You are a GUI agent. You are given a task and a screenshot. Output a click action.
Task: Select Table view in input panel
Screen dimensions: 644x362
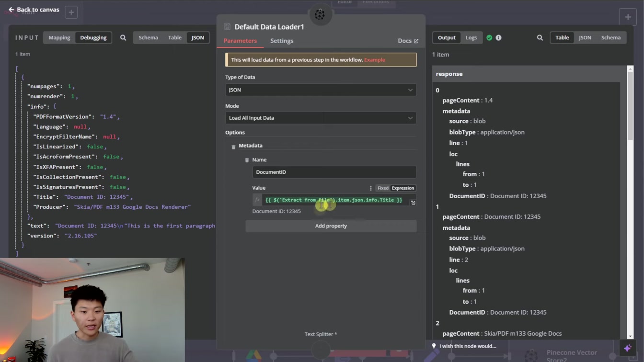coord(174,37)
